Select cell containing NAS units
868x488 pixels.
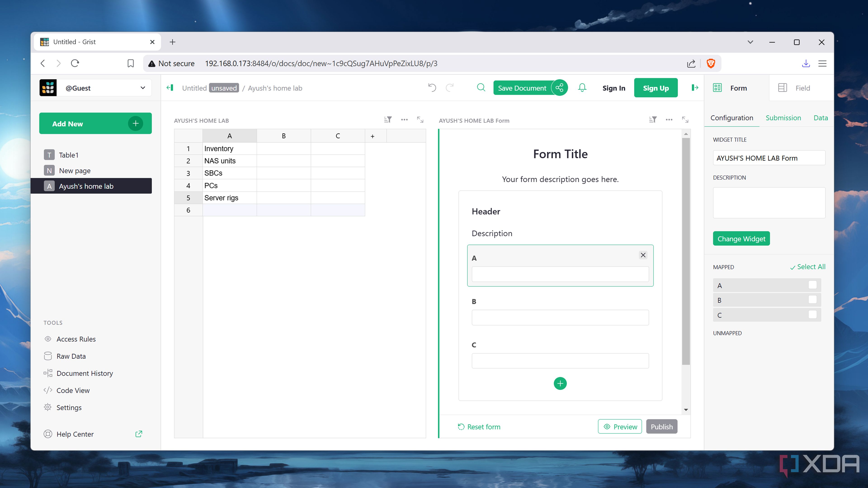coord(229,161)
